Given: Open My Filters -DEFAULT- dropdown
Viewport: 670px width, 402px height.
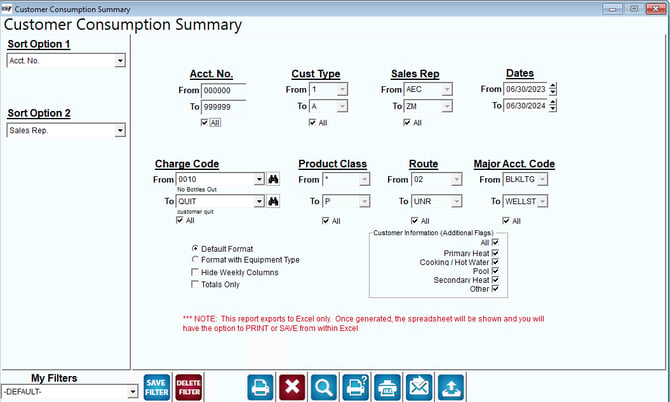Looking at the screenshot, I should pyautogui.click(x=132, y=391).
